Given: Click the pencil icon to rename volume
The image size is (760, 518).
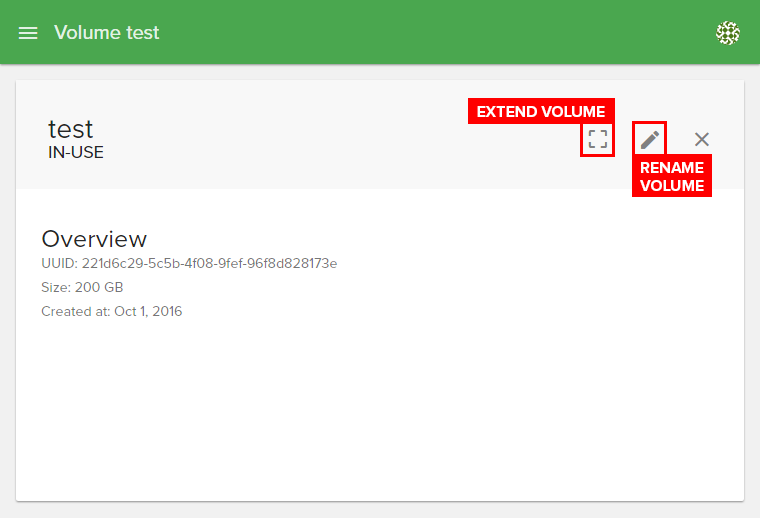Looking at the screenshot, I should pos(650,139).
